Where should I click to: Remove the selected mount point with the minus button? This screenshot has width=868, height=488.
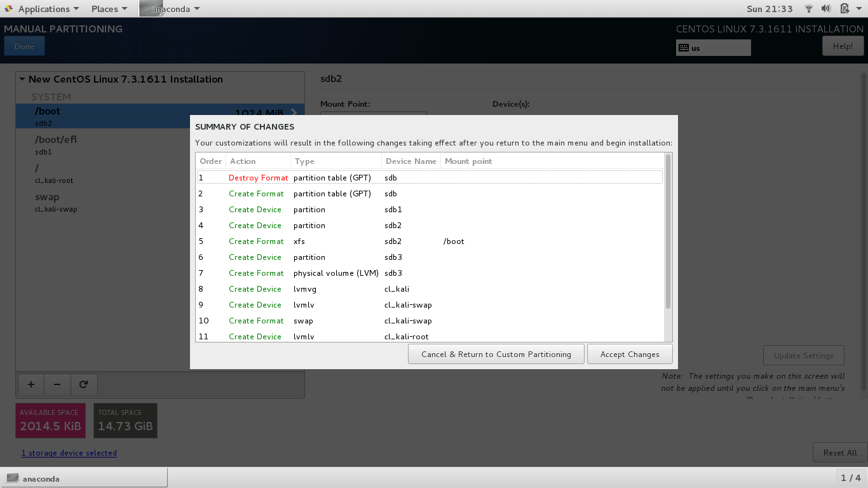tap(57, 384)
